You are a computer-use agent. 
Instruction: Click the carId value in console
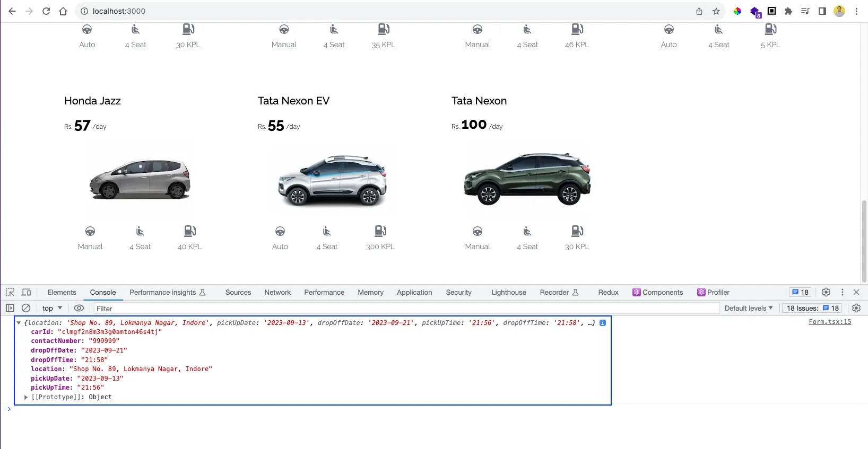click(110, 332)
